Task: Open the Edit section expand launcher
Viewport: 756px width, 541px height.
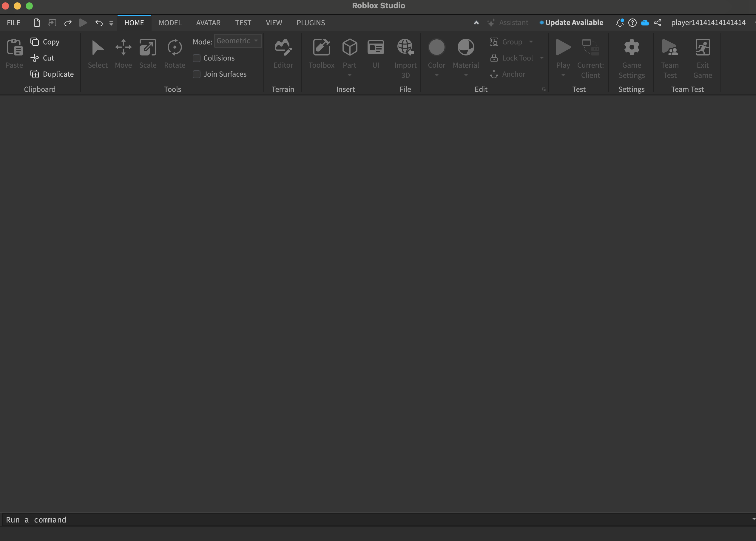Action: [544, 89]
